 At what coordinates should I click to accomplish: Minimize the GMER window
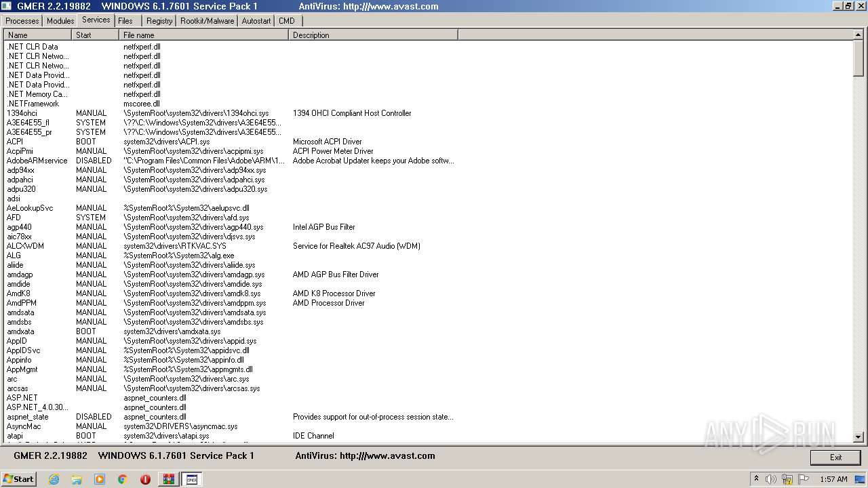coord(837,6)
